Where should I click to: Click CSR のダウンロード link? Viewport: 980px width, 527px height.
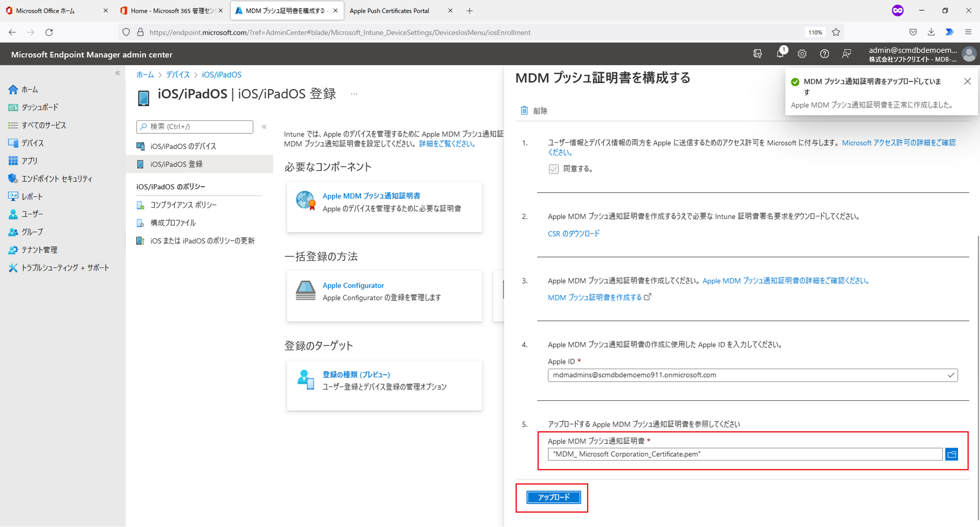[573, 234]
